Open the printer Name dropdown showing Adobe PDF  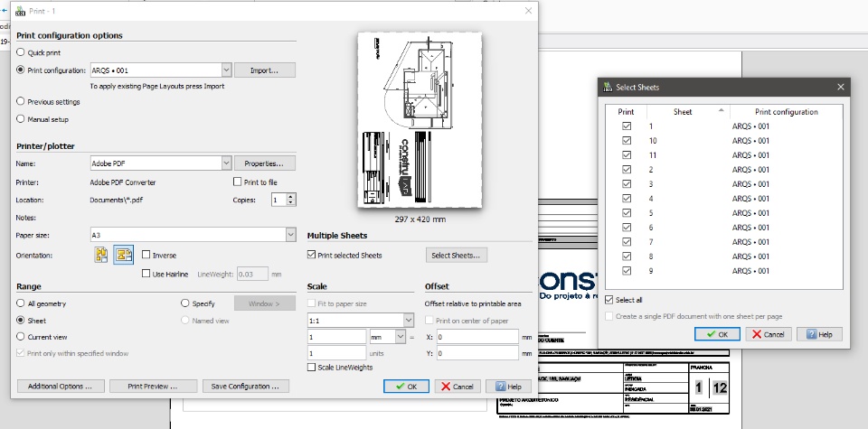click(226, 163)
